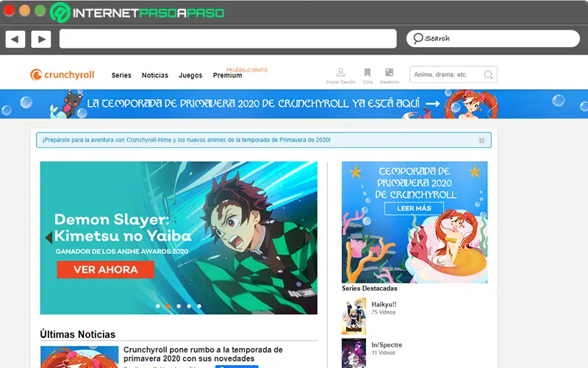
Task: Click the browser forward arrow button
Action: pyautogui.click(x=41, y=39)
